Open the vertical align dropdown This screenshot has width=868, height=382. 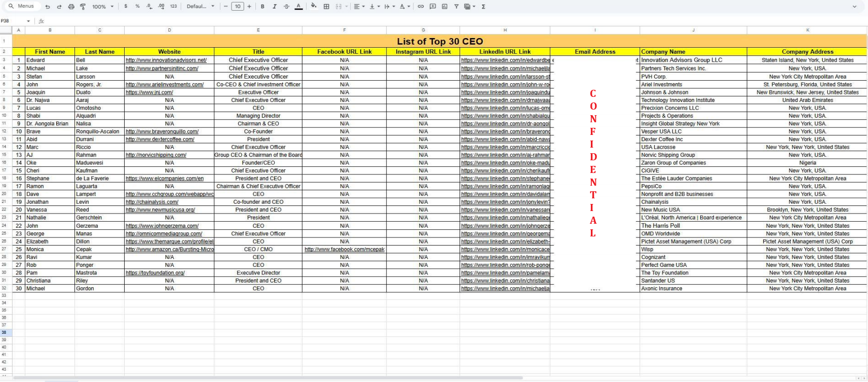pyautogui.click(x=374, y=7)
